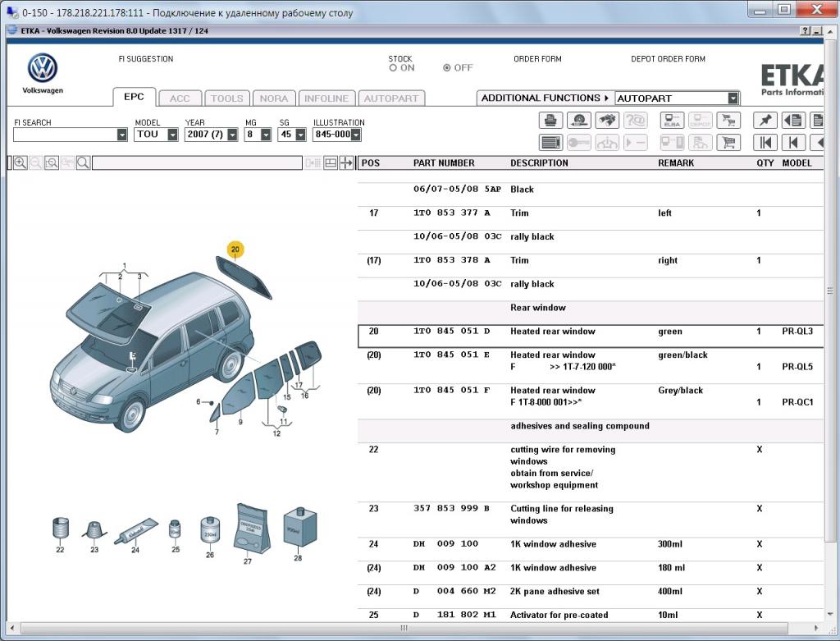Click the printer icon in the toolbar
This screenshot has height=641, width=840.
click(x=550, y=120)
